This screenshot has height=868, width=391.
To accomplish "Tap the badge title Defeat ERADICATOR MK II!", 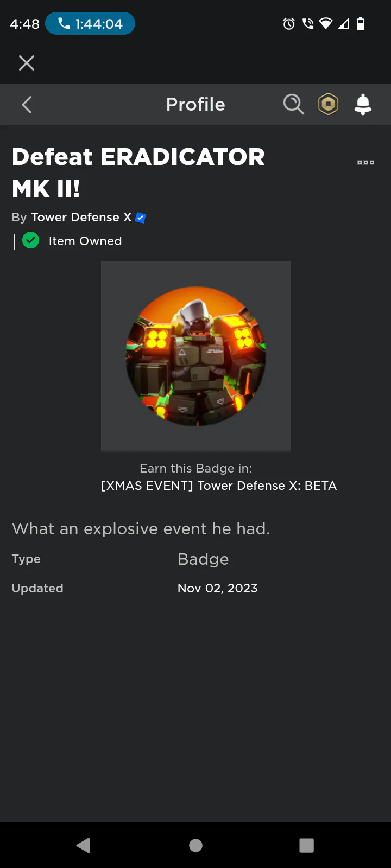I will click(x=138, y=173).
